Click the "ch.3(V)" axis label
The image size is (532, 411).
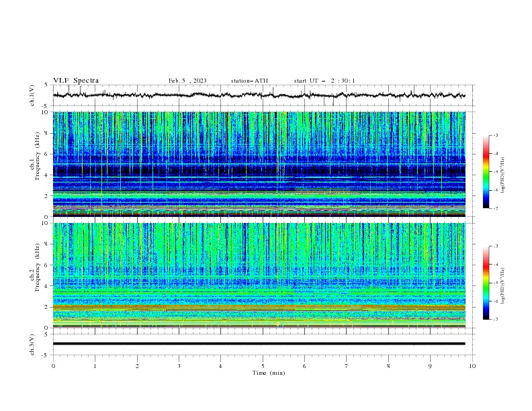[32, 345]
